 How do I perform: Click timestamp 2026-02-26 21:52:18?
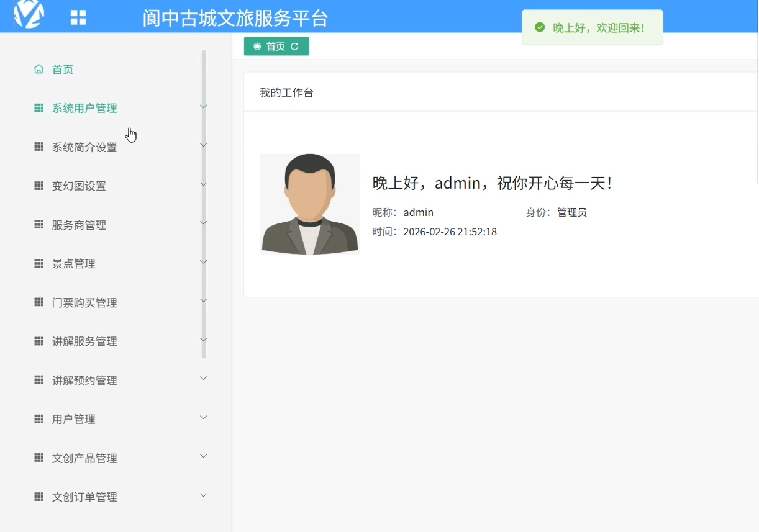tap(450, 232)
